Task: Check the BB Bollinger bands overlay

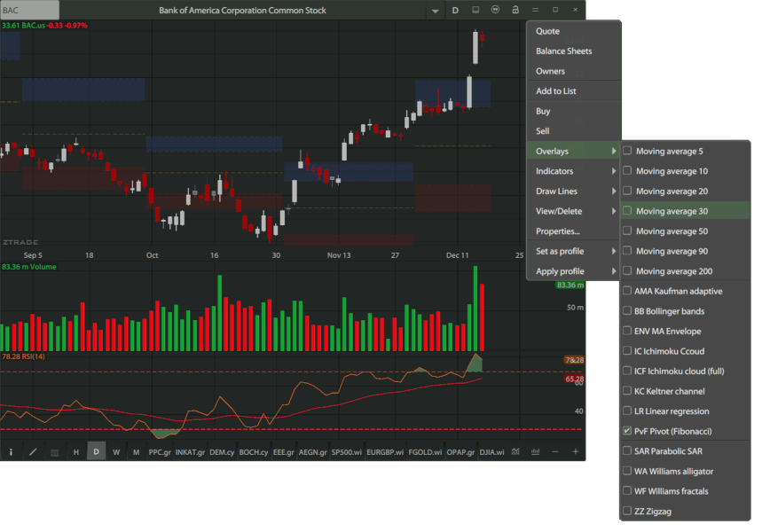Action: [628, 311]
